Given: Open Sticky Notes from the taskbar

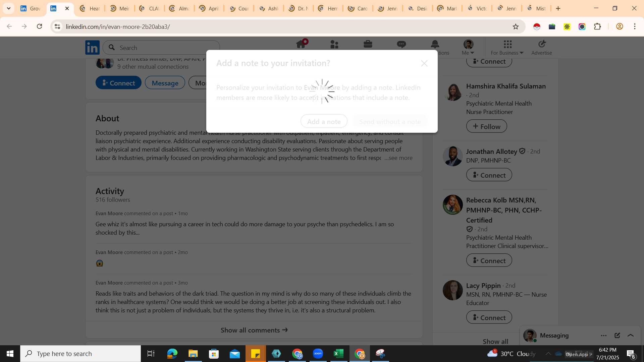Looking at the screenshot, I should click(256, 354).
